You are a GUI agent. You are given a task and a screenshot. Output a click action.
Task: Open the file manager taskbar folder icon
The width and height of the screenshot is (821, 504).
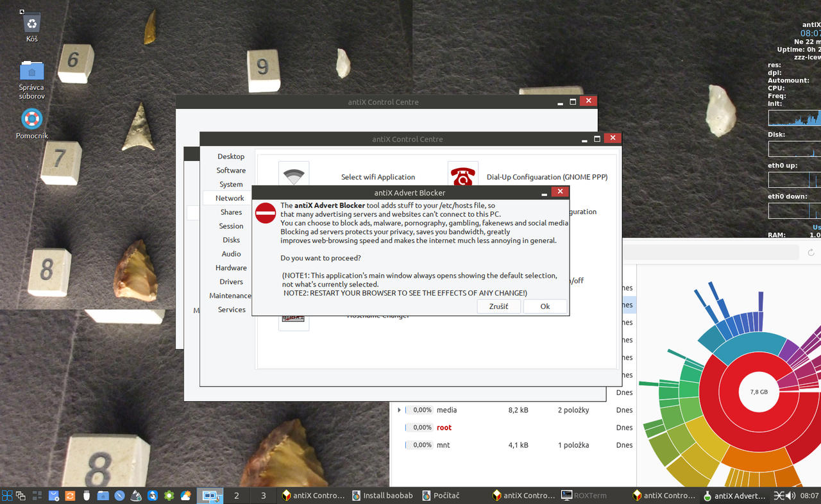point(103,496)
